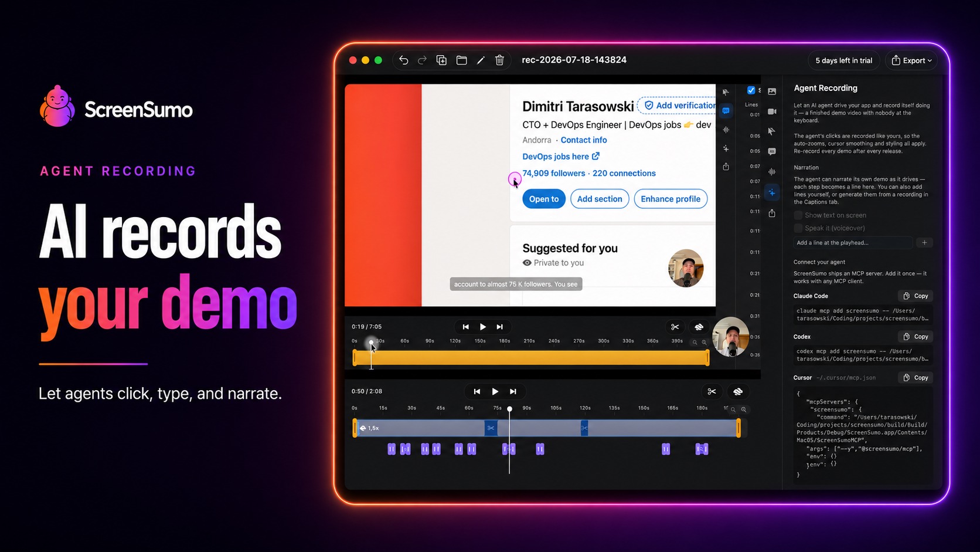
Task: Click the Add section button
Action: coord(600,199)
